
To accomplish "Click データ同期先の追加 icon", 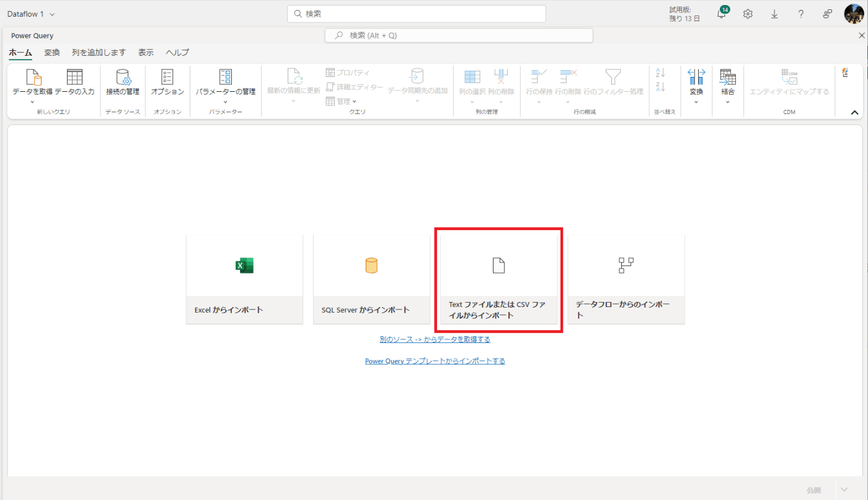I will coord(417,77).
